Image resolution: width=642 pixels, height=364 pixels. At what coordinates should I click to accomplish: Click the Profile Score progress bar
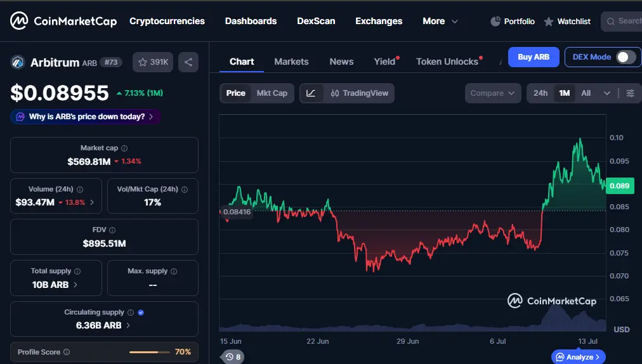coord(150,352)
